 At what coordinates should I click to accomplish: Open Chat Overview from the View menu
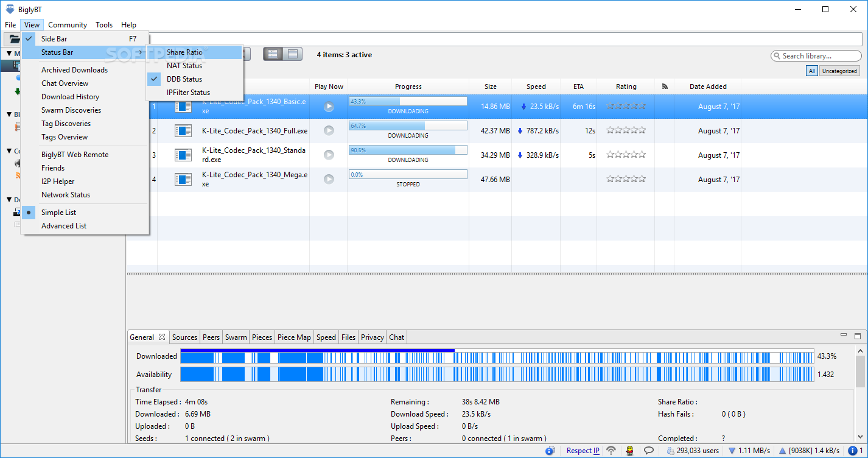click(85, 83)
